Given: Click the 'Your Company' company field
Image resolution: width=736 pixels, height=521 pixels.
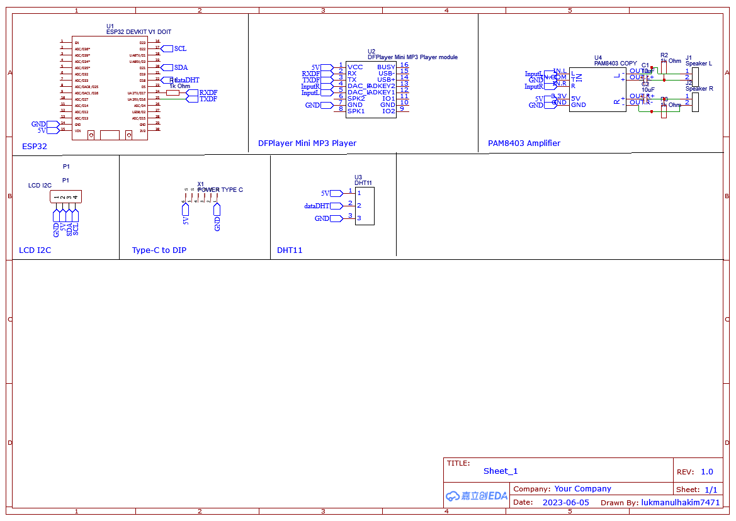Looking at the screenshot, I should click(x=583, y=489).
